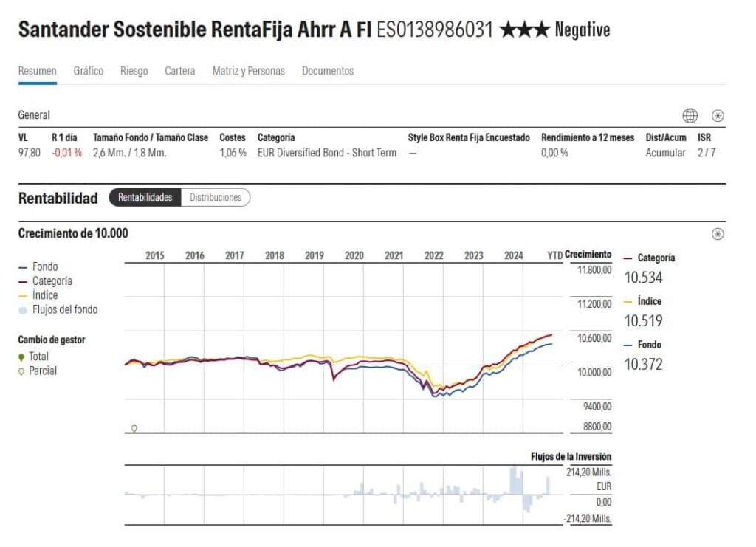Click the Flujos de la Inversión heading
The image size is (756, 547).
(571, 456)
